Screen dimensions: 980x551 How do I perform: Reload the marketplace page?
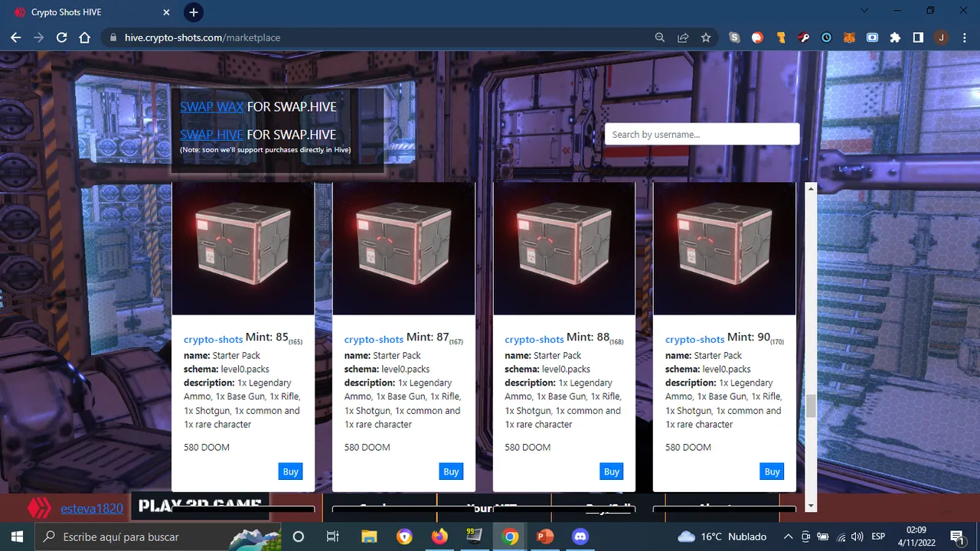pos(62,37)
